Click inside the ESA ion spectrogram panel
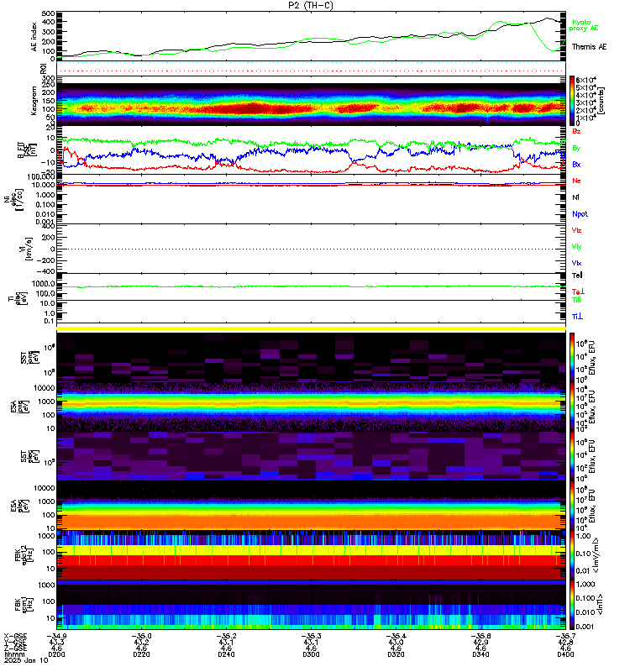The image size is (630, 672). [311, 407]
